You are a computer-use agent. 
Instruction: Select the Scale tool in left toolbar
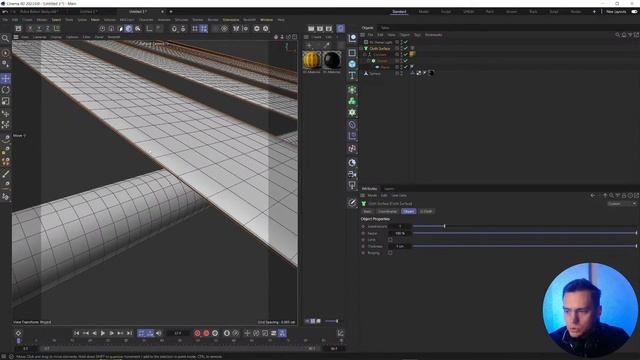tap(6, 101)
